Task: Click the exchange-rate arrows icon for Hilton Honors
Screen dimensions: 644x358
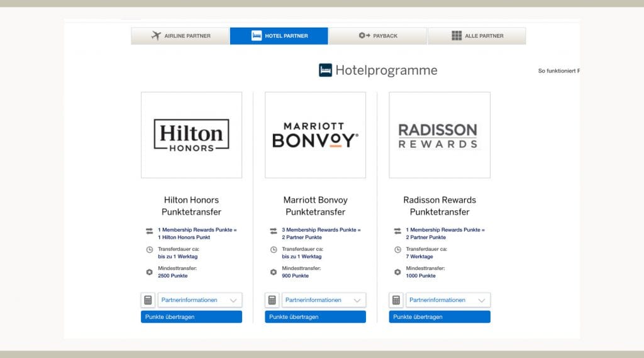Action: click(x=150, y=232)
